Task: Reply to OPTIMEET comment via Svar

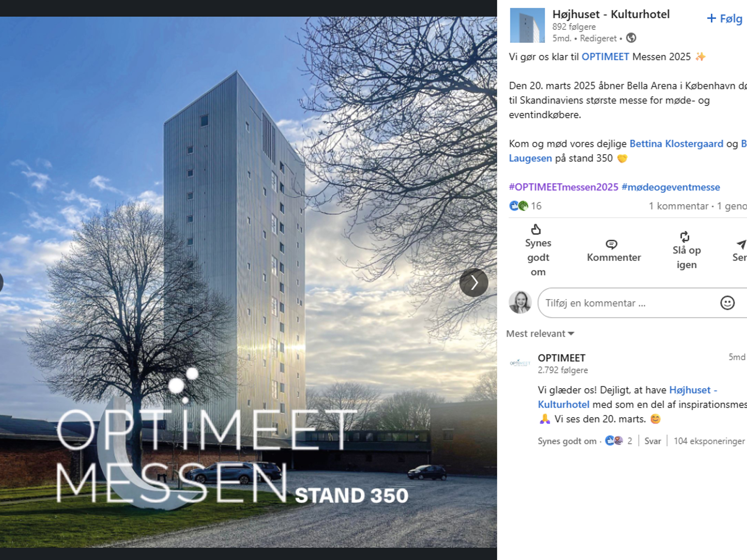Action: [x=652, y=441]
